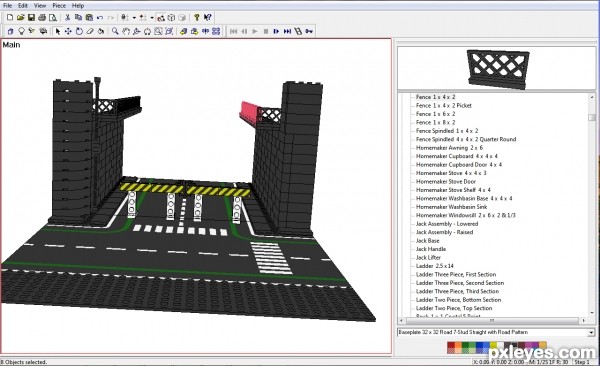Viewport: 600px width, 366px height.
Task: Select the Eraser tool
Action: [90, 31]
